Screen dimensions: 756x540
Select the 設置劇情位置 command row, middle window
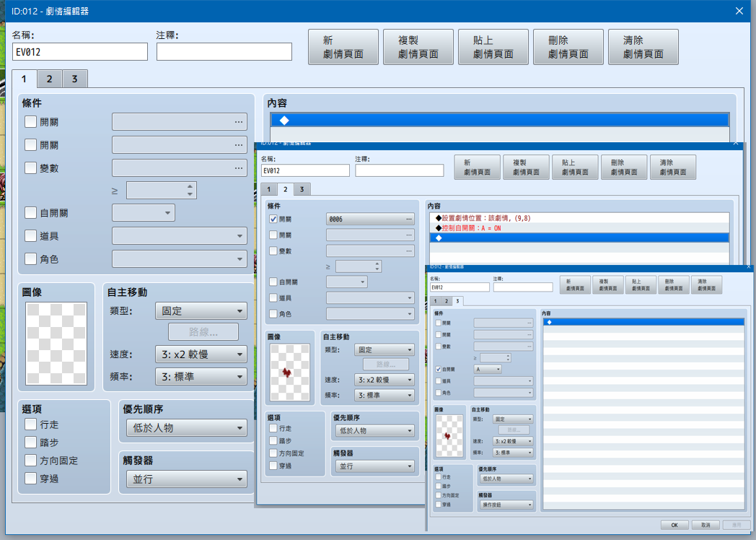pos(579,218)
